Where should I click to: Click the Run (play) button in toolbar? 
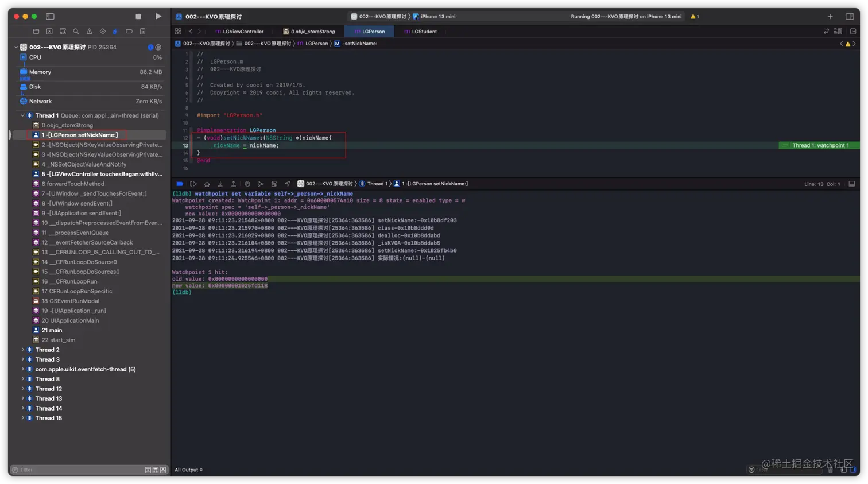pyautogui.click(x=158, y=17)
